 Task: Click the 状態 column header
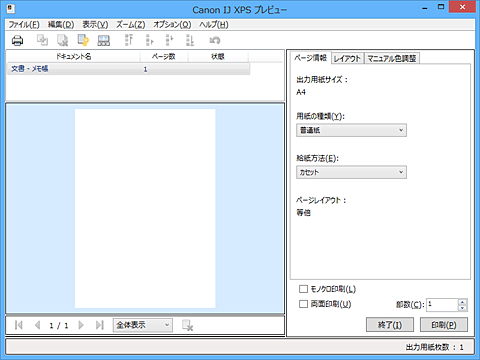pyautogui.click(x=218, y=56)
